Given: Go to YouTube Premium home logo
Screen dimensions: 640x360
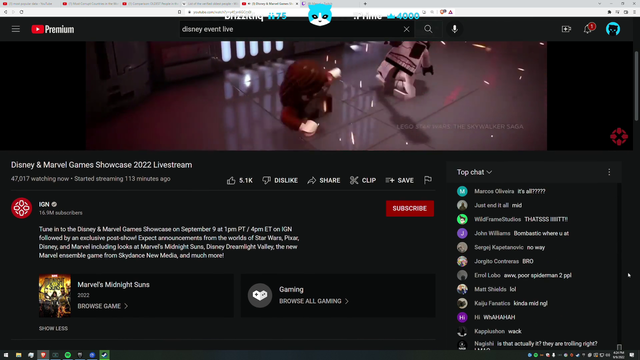Looking at the screenshot, I should [x=53, y=29].
